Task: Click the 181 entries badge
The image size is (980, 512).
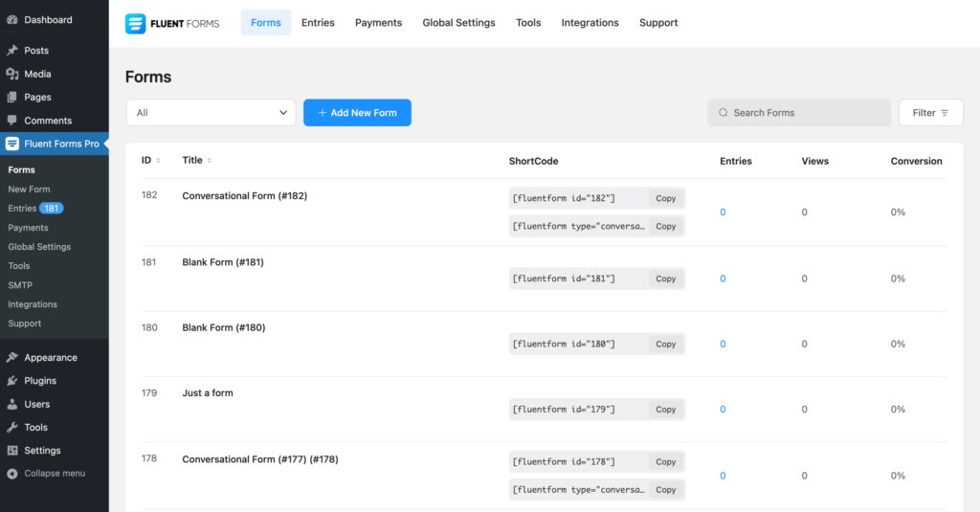Action: point(52,209)
